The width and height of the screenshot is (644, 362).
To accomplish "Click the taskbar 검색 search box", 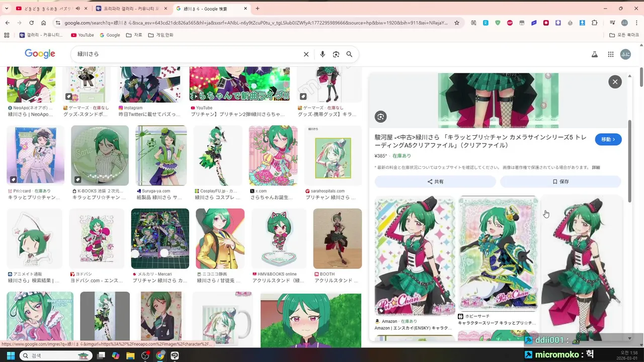I will point(56,355).
